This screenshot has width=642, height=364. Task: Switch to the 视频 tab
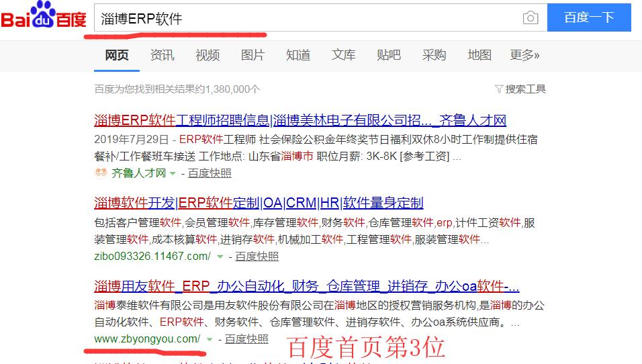pos(208,55)
